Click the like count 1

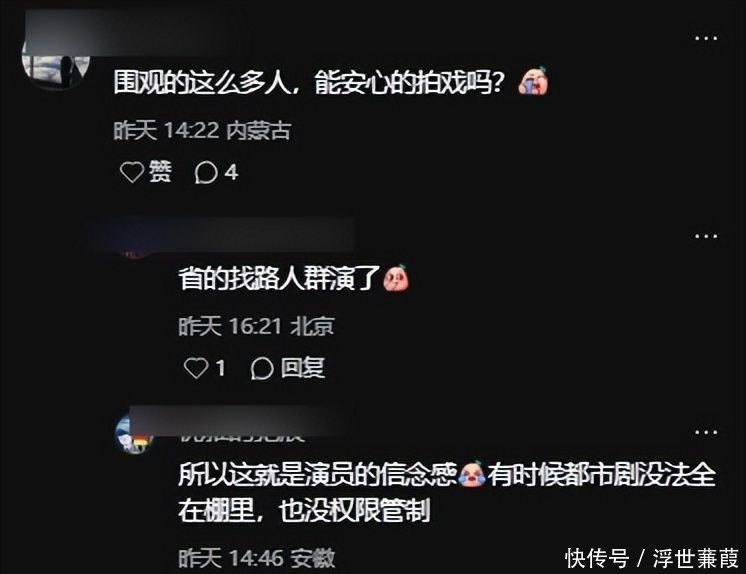(x=220, y=368)
